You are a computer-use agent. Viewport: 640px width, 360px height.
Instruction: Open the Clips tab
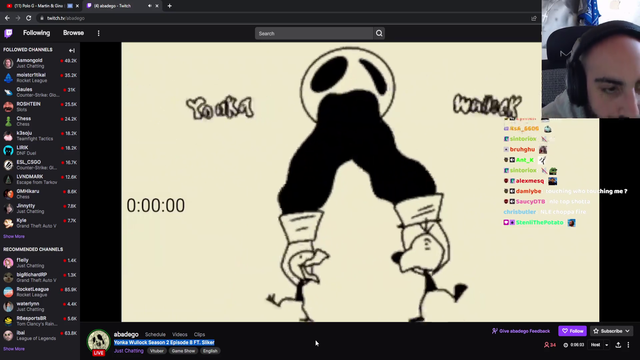[199, 335]
